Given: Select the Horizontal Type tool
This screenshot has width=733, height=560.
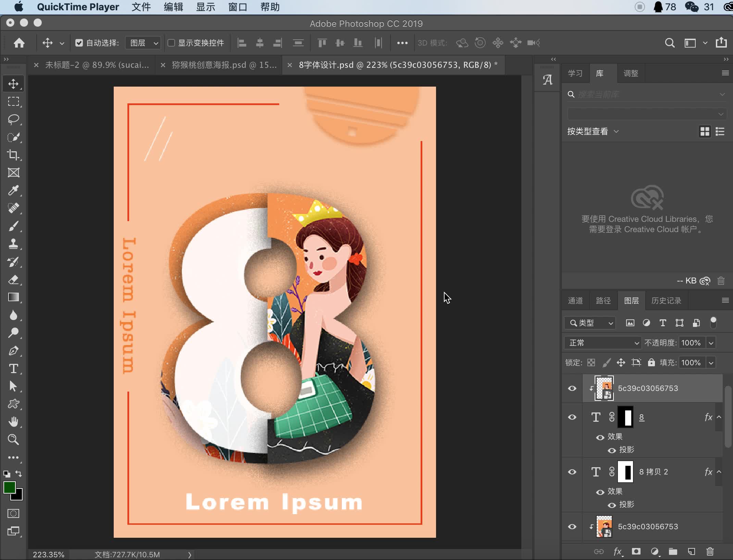Looking at the screenshot, I should coord(13,369).
